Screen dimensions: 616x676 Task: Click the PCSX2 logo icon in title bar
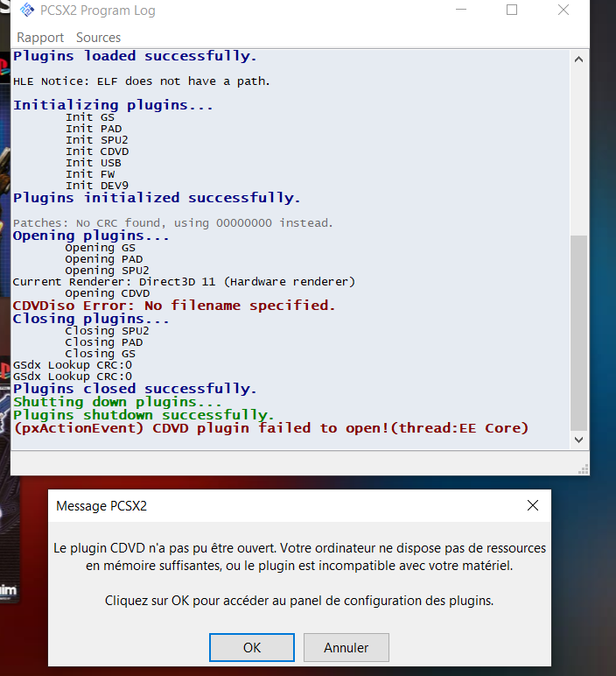coord(27,10)
